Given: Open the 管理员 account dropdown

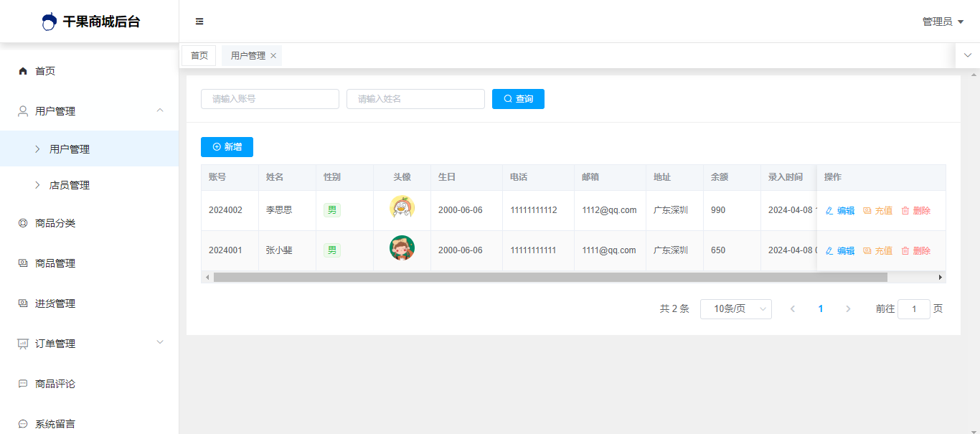Looking at the screenshot, I should (942, 22).
